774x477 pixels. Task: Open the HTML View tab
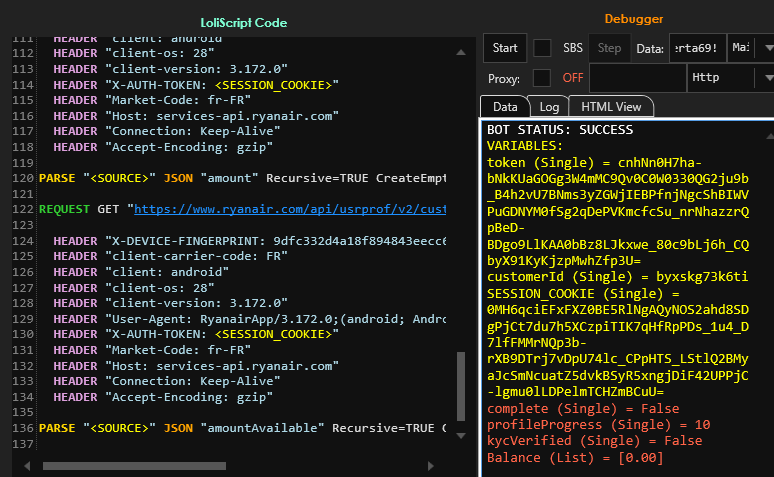click(x=611, y=106)
